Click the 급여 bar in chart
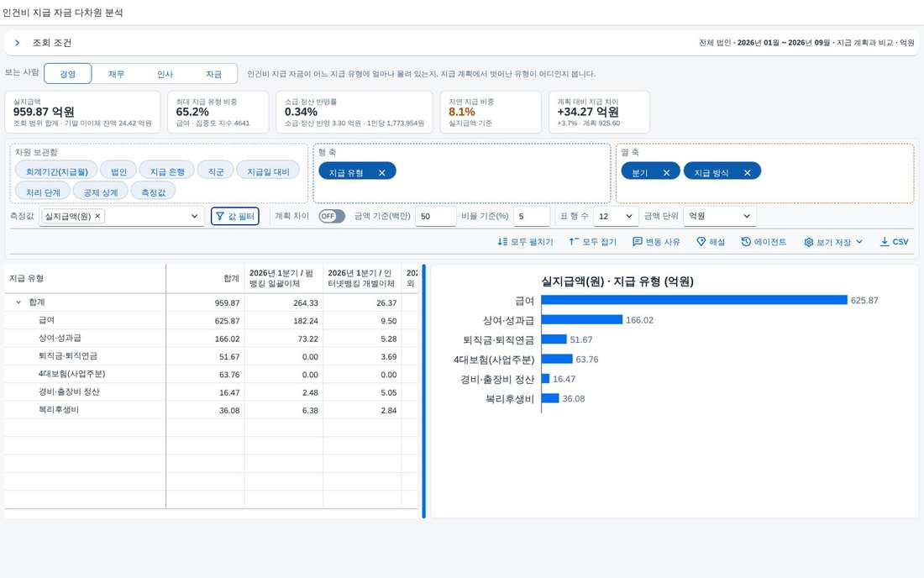Image resolution: width=924 pixels, height=578 pixels. pos(694,300)
